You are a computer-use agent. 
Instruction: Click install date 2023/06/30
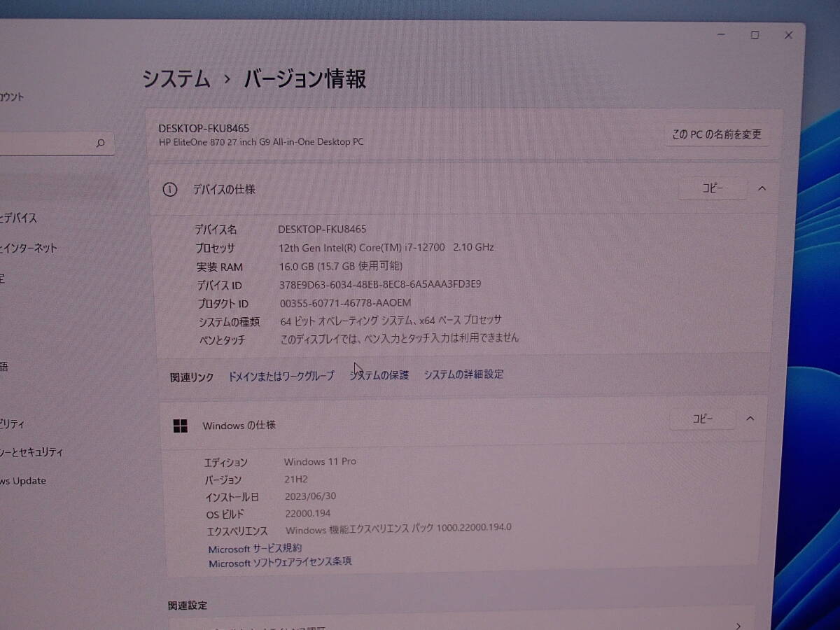click(310, 496)
